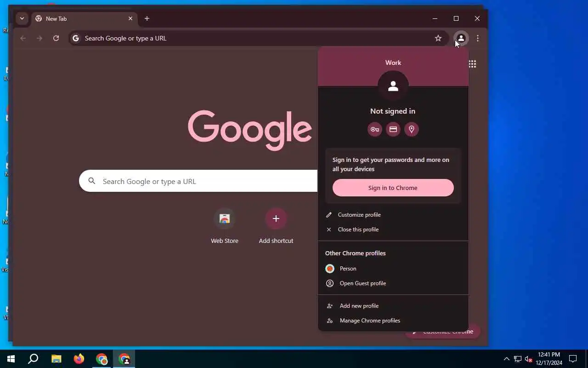Open the clock showing 12:41 PM
Image resolution: width=588 pixels, height=368 pixels.
tap(549, 359)
